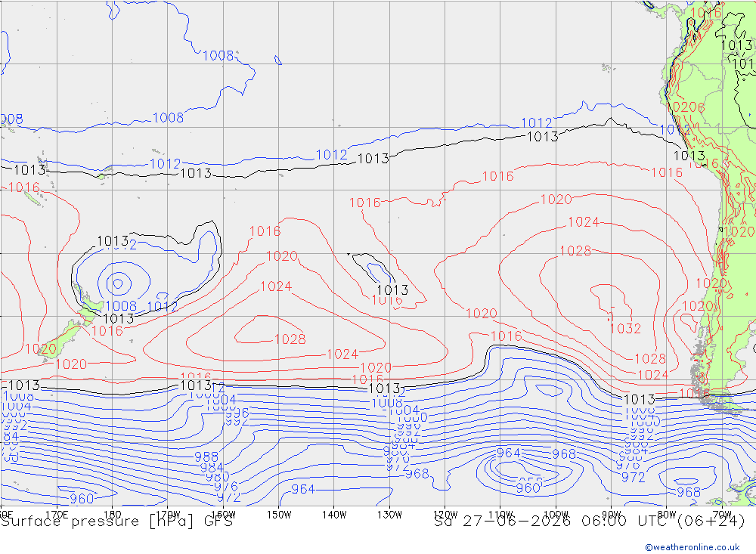
Task: Select the 170W longitude axis label
Action: tap(168, 514)
